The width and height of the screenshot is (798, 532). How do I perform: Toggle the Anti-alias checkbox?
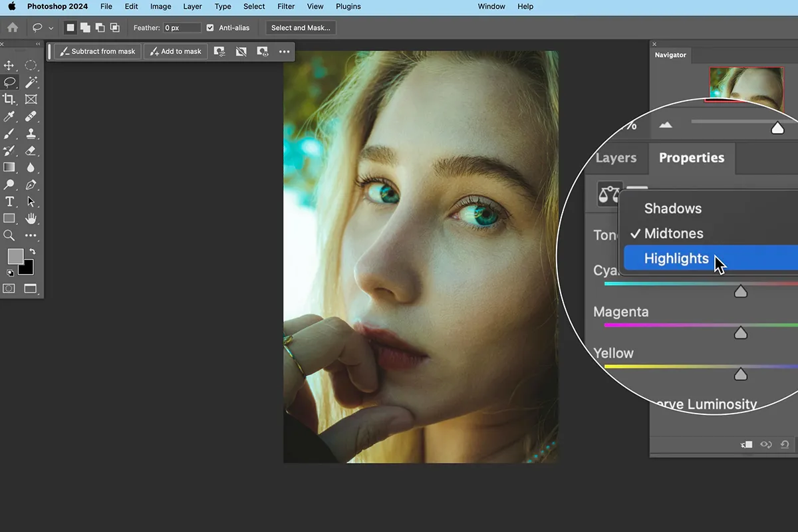(x=210, y=28)
